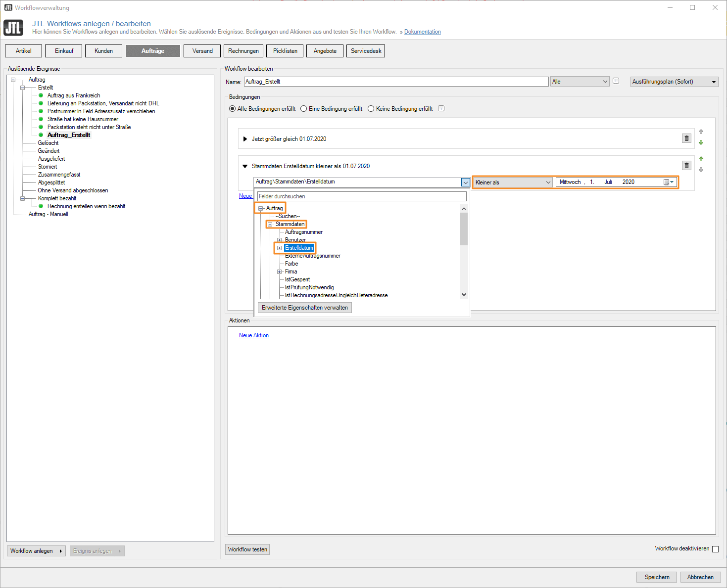Screen dimensions: 727x588
Task: Select 'Auftrag - Manuell' in events tree
Action: click(48, 214)
